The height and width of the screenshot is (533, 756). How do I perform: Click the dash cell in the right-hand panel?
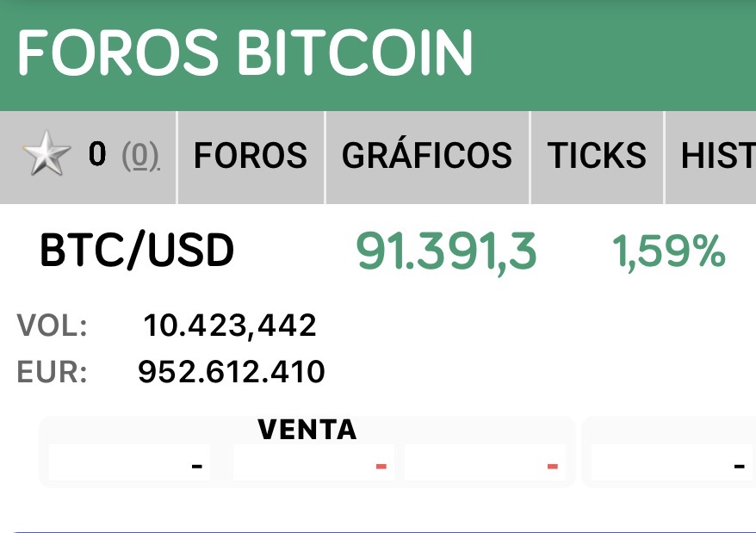pyautogui.click(x=672, y=464)
